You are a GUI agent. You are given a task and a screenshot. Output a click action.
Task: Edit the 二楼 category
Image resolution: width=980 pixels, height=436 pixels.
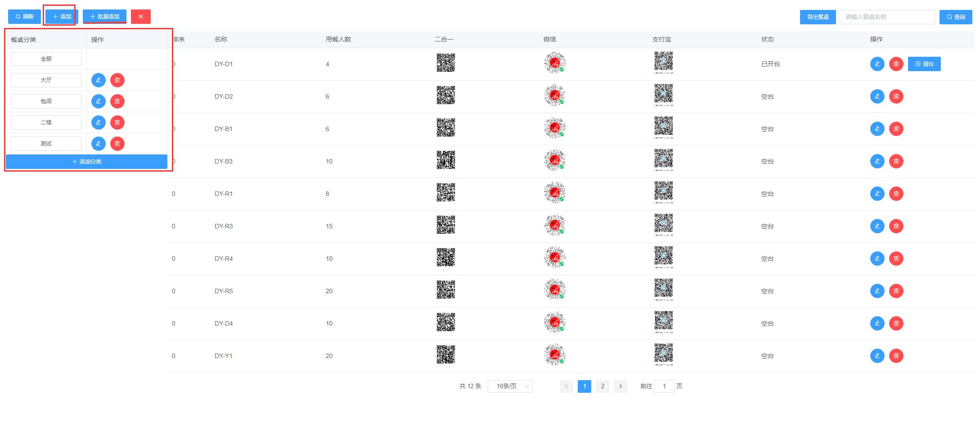(x=99, y=123)
